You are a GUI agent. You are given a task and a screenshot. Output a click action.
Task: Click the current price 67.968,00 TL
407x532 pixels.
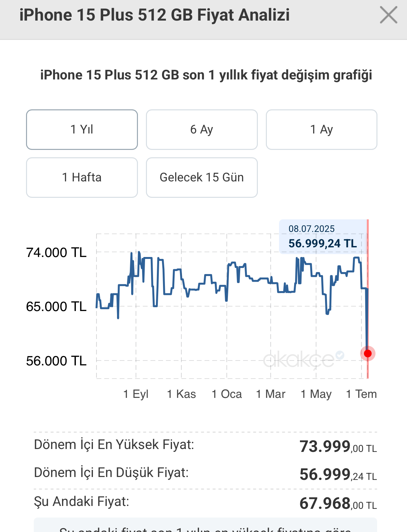tap(338, 503)
